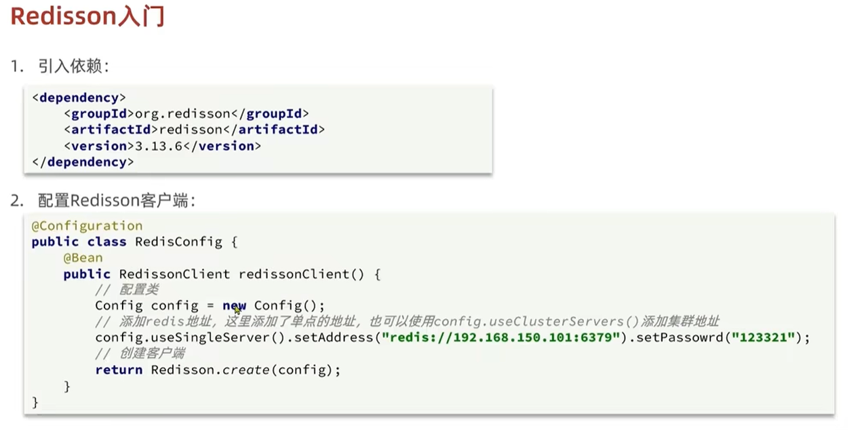The height and width of the screenshot is (433, 868).
Task: Click the redis://192.168.150.101:6379 address string
Action: tap(501, 337)
